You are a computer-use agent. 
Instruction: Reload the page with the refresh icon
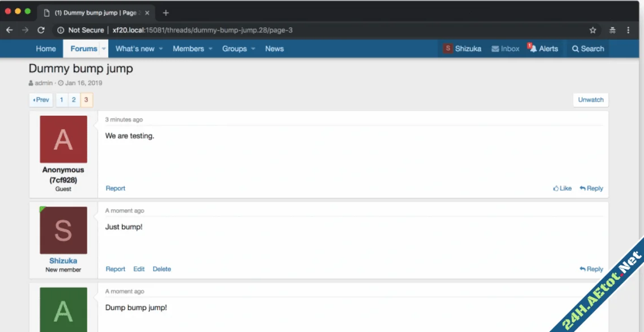[41, 30]
